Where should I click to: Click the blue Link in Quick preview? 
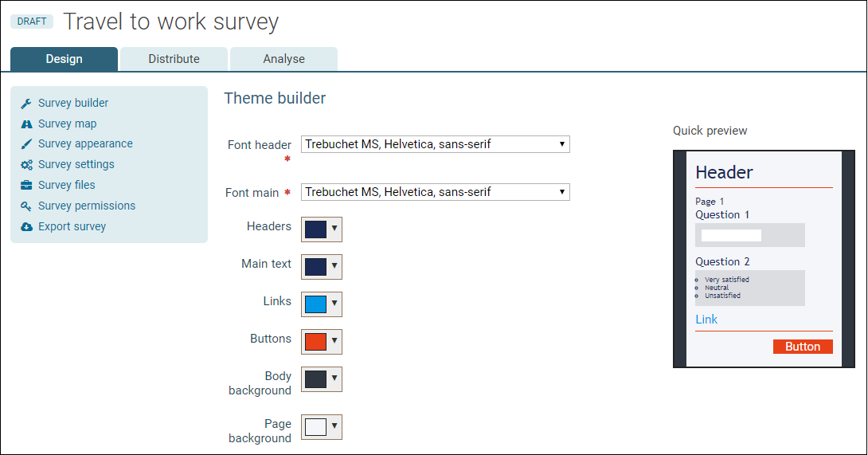706,320
